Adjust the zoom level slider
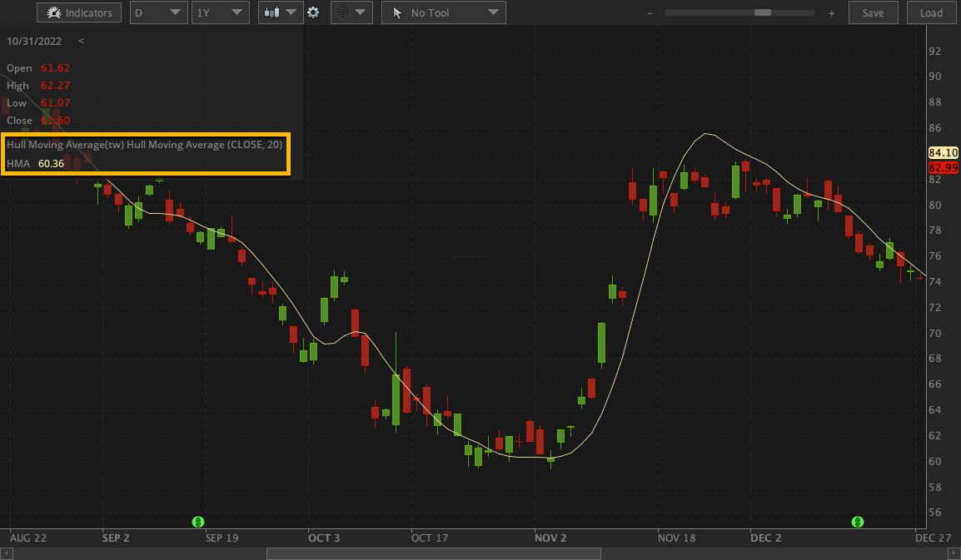961x560 pixels. [x=762, y=12]
